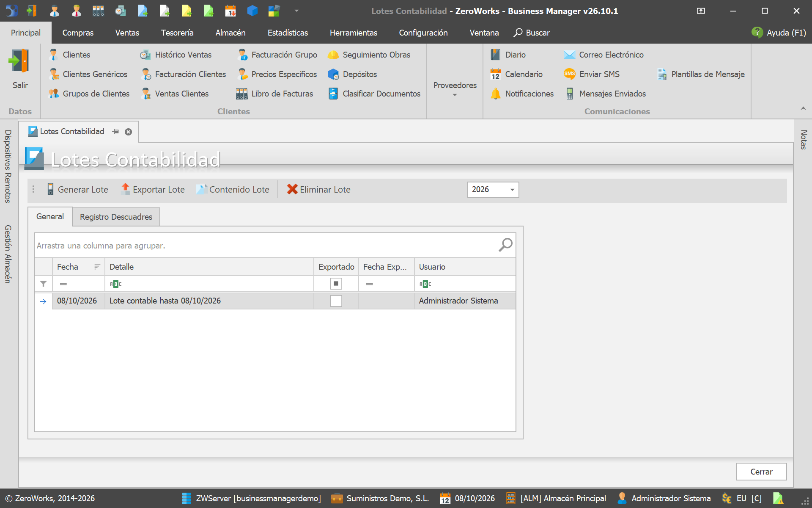Click Buscar in the menu bar
Screen dimensions: 812x508
532,33
